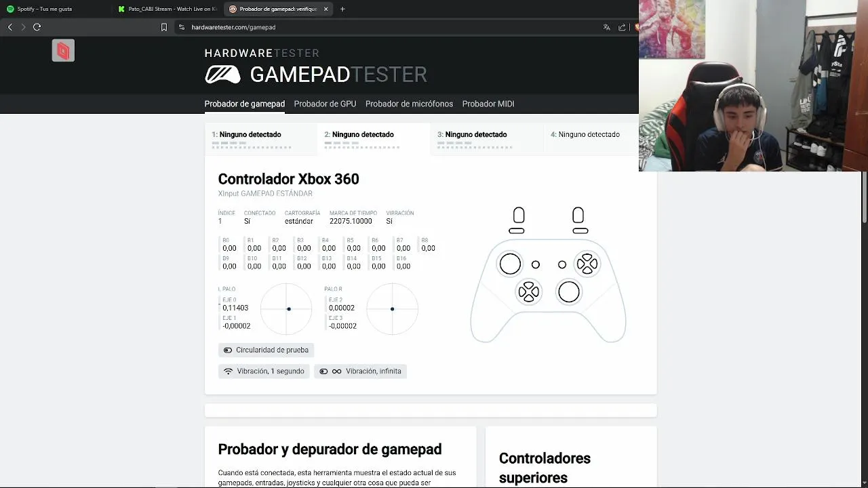Select gamepad slot 3: Ninguno detectado
The image size is (868, 488).
[487, 139]
